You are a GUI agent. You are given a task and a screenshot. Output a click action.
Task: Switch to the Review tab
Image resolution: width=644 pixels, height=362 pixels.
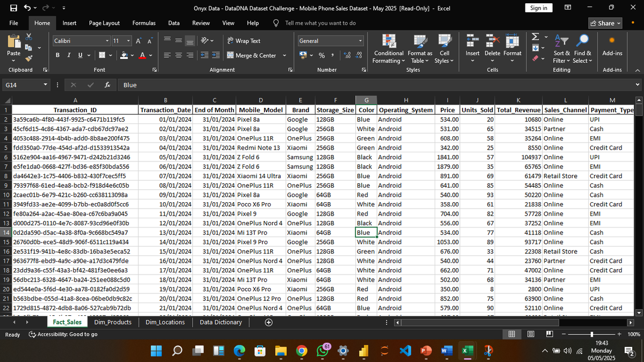pos(201,23)
